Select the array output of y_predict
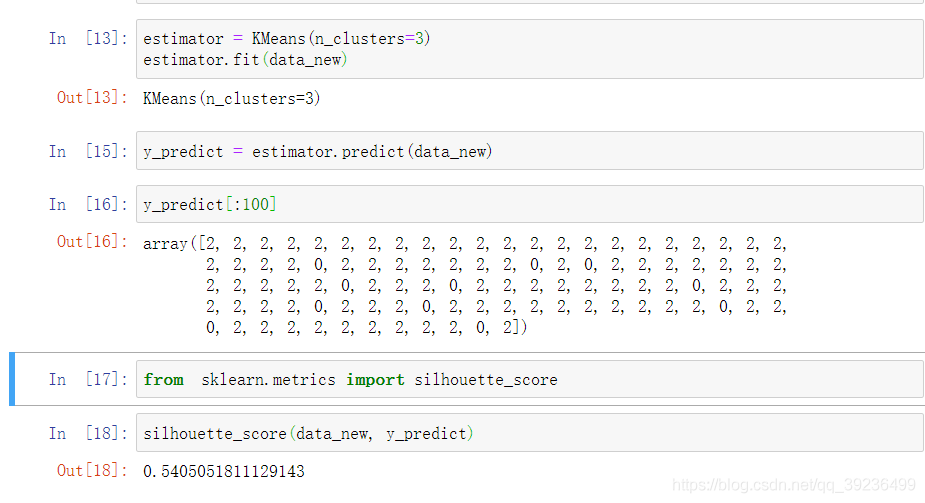 pos(465,285)
